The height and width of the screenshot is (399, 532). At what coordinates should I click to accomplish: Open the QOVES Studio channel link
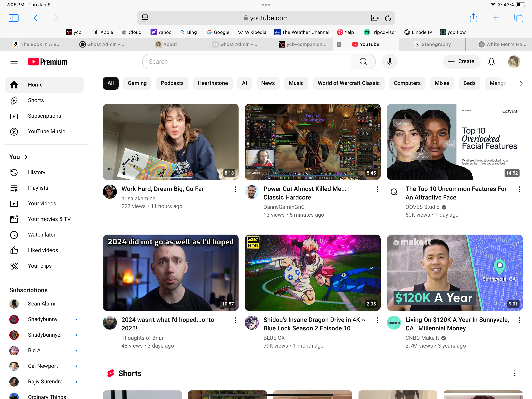(x=422, y=207)
